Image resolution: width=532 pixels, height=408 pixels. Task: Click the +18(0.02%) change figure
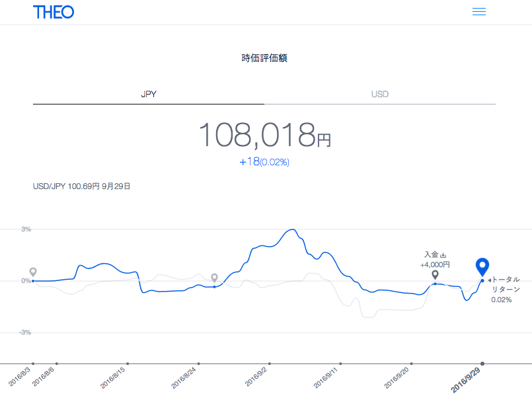point(264,162)
